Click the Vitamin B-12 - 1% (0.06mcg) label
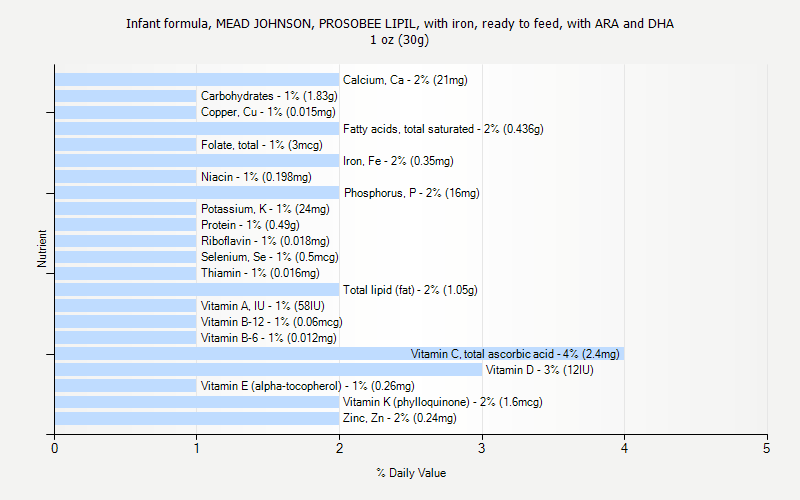Image resolution: width=800 pixels, height=500 pixels. (x=272, y=322)
